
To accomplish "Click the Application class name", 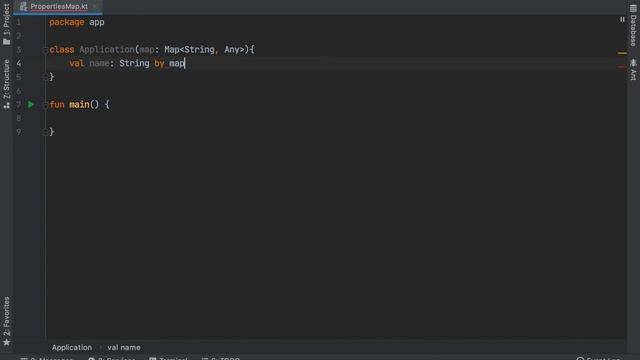I will (x=107, y=49).
